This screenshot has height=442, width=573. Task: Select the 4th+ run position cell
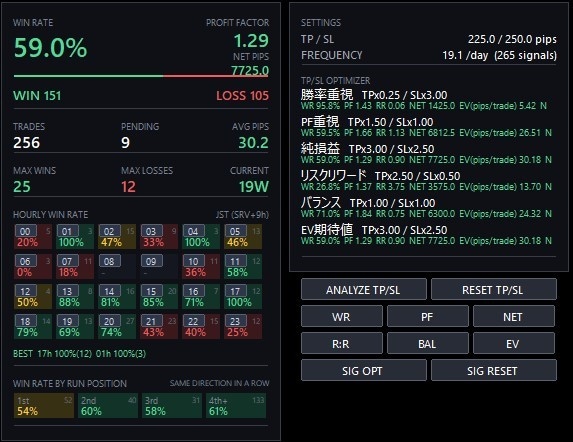pyautogui.click(x=236, y=405)
